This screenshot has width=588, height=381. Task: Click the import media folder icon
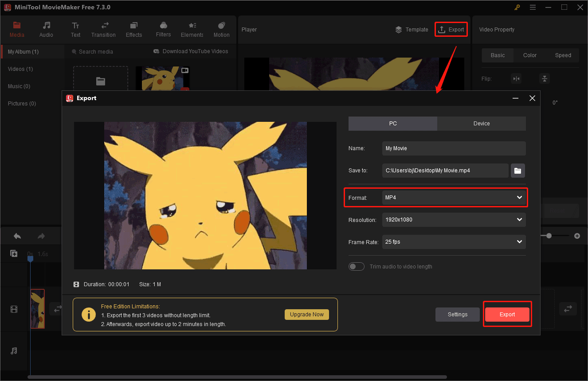click(x=101, y=81)
